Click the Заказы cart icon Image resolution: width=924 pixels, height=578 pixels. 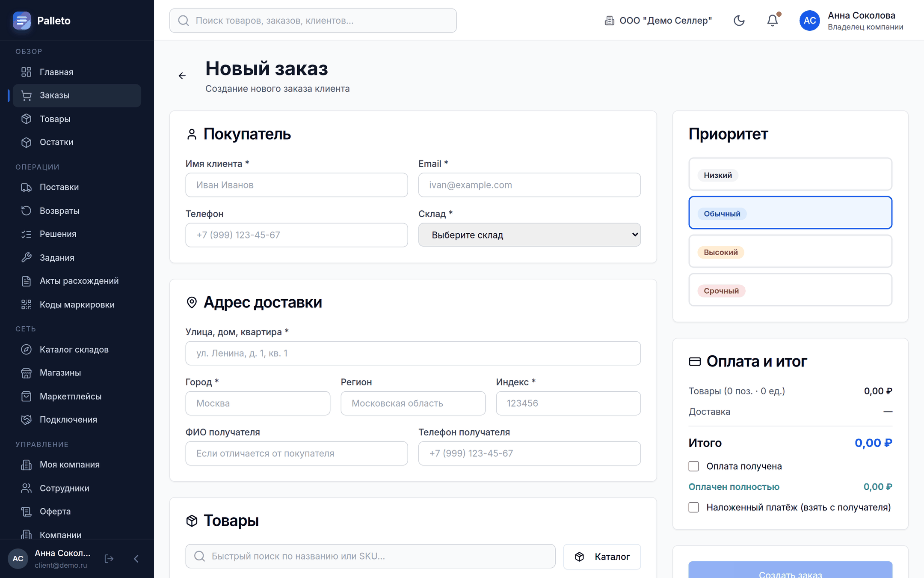27,95
